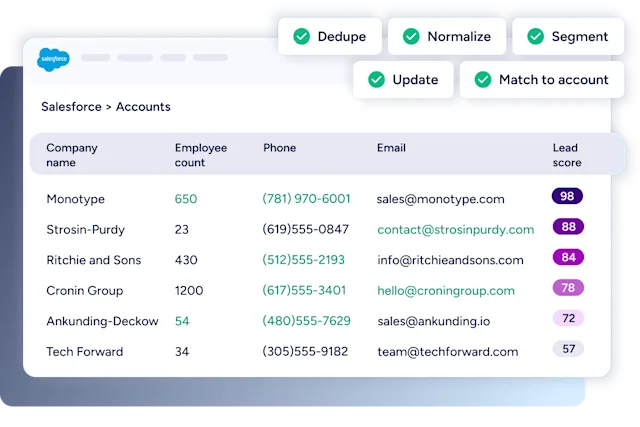
Task: Select the Cronin Group company name
Action: [x=85, y=291]
